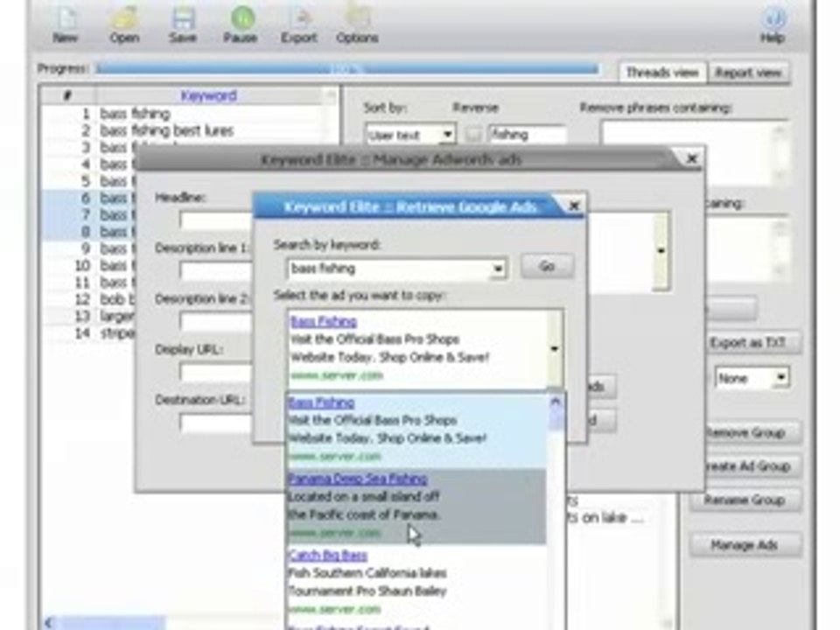Viewport: 840px width, 630px height.
Task: Click the main progress bar
Action: [x=347, y=69]
